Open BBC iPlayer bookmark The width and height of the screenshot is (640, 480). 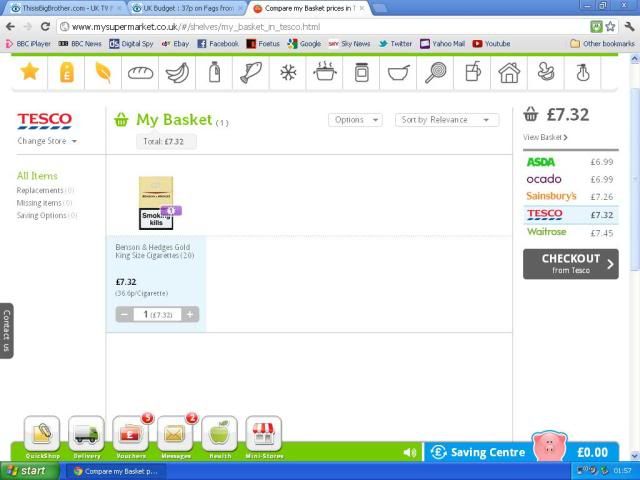(x=28, y=44)
